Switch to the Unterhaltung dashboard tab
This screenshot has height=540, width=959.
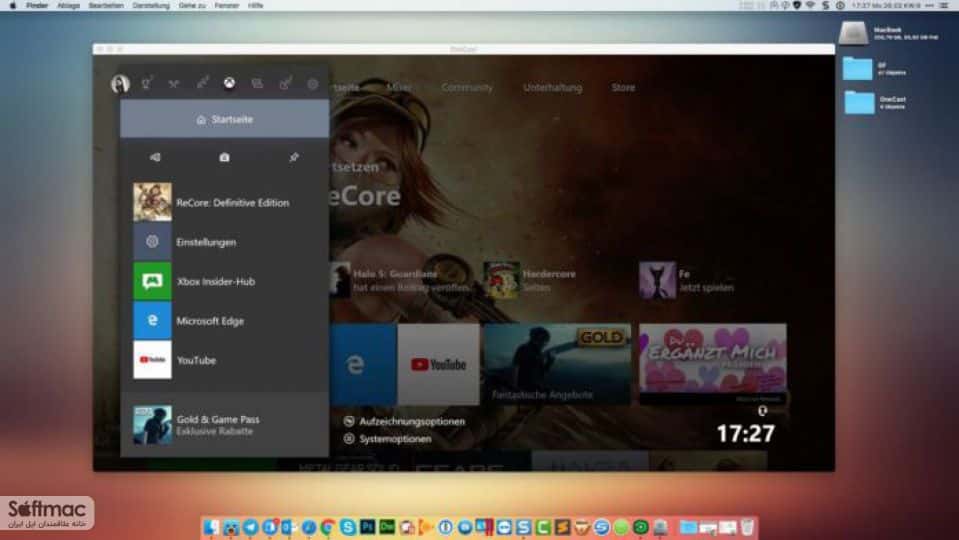tap(552, 87)
